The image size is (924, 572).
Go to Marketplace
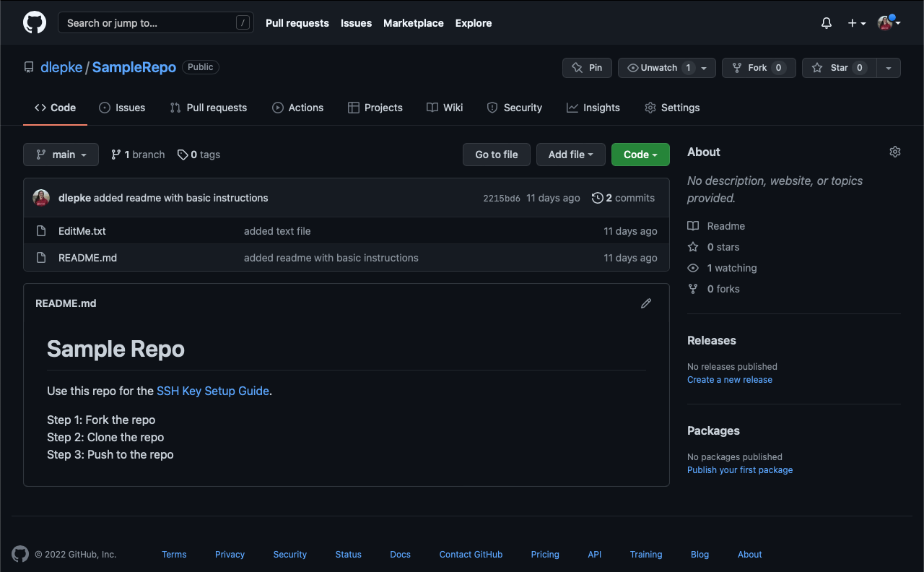tap(414, 23)
